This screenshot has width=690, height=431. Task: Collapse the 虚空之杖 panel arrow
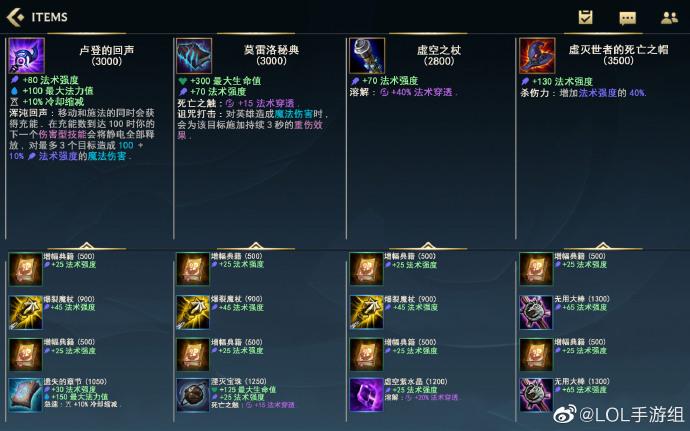(428, 245)
